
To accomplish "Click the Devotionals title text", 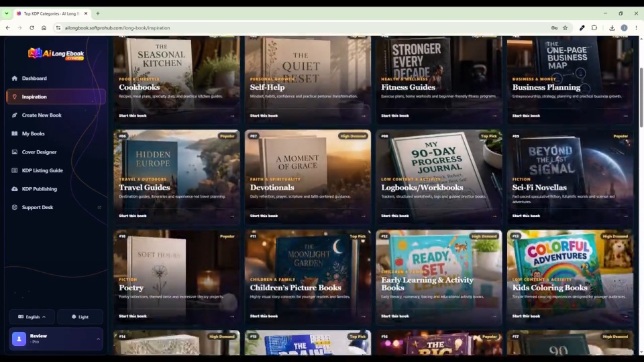I will (x=272, y=188).
